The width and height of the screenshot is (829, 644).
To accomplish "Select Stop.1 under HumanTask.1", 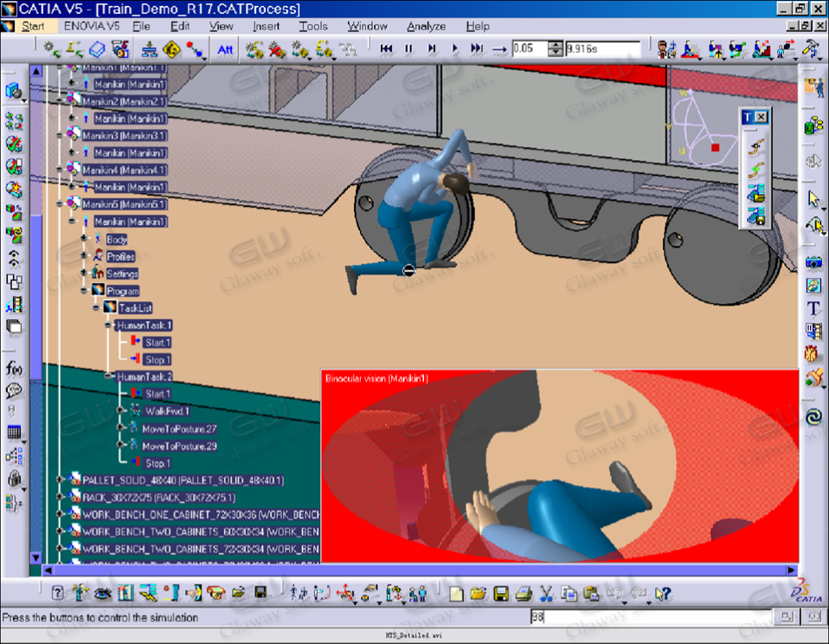I will pyautogui.click(x=157, y=359).
